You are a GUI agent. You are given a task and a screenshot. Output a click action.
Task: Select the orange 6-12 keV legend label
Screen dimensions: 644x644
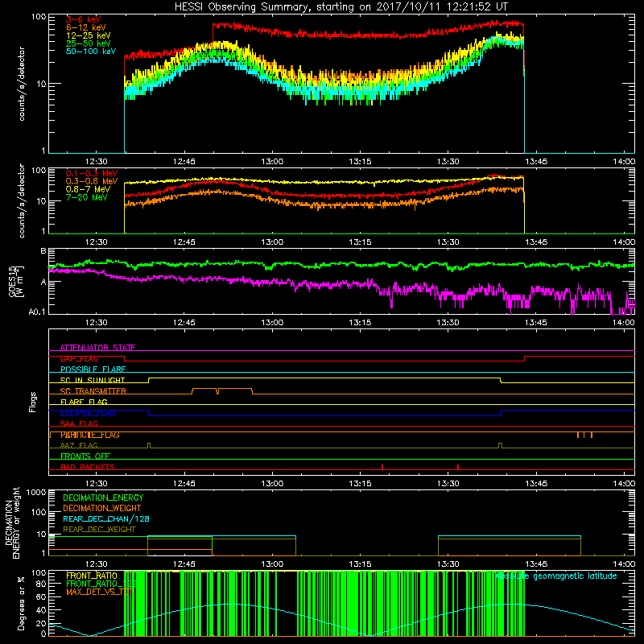click(x=86, y=27)
